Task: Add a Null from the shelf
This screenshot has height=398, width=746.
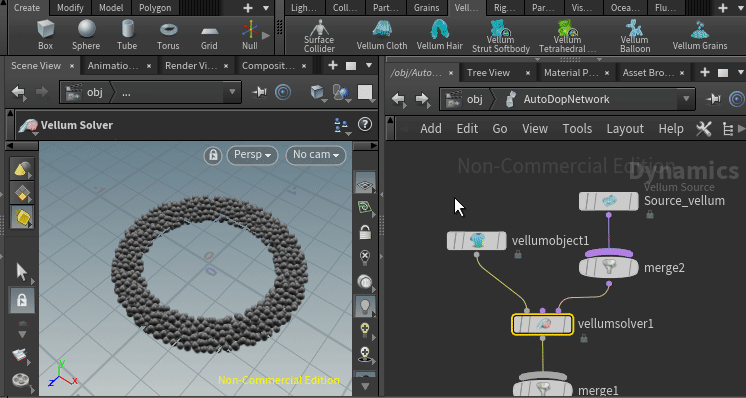Action: [x=250, y=34]
